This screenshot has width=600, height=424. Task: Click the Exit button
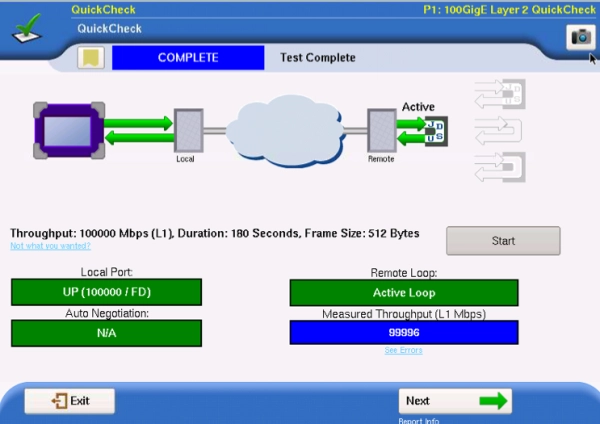click(70, 401)
